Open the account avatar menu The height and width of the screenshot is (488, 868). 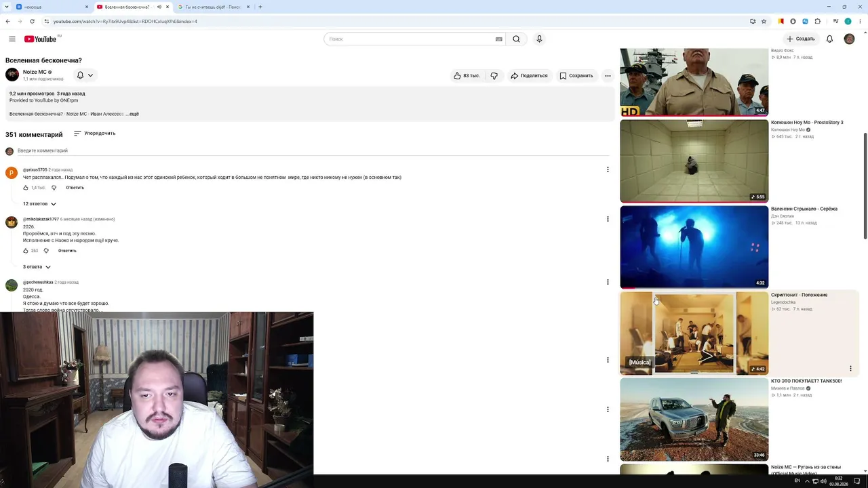coord(849,39)
